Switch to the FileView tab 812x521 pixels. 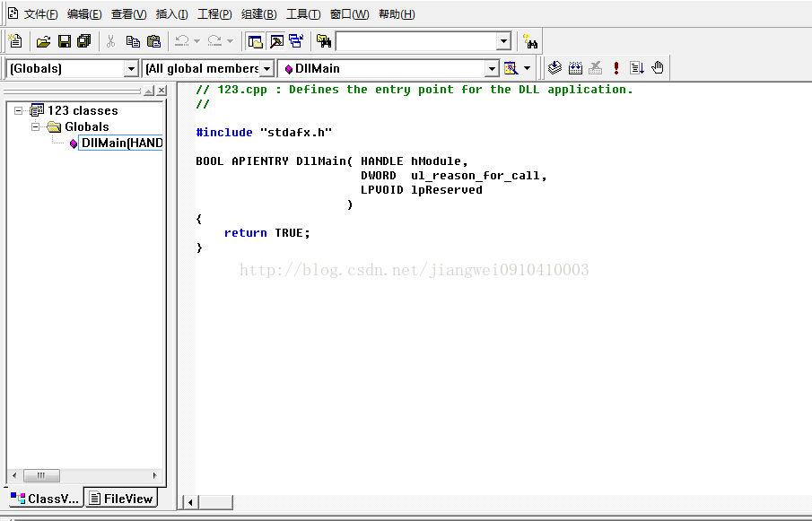point(121,499)
